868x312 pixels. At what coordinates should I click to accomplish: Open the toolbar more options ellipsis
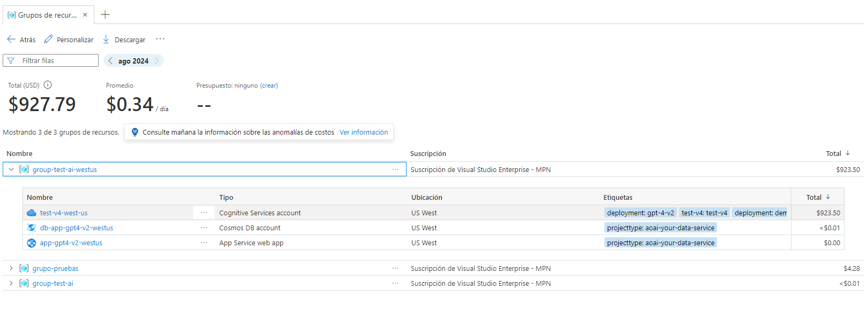(x=160, y=39)
